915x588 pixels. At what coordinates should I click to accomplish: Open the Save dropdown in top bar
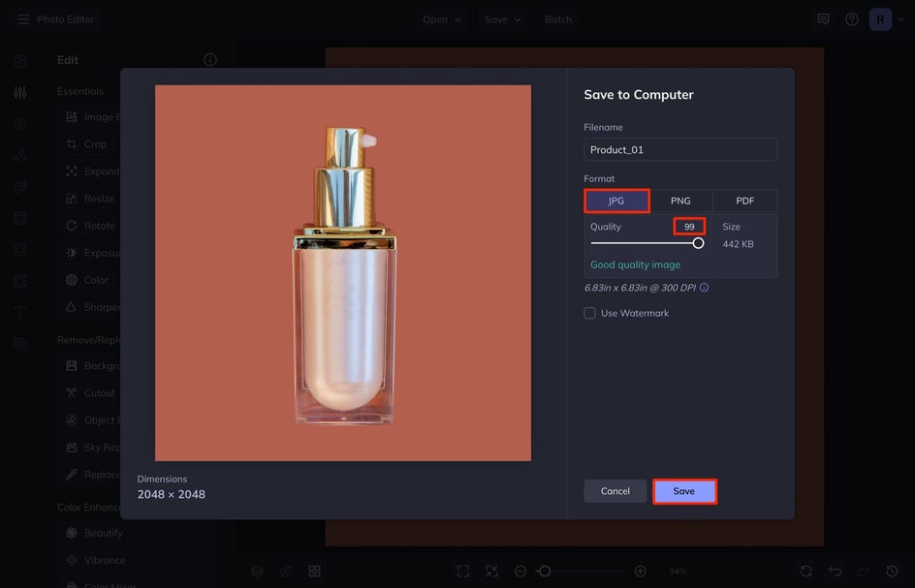coord(502,19)
